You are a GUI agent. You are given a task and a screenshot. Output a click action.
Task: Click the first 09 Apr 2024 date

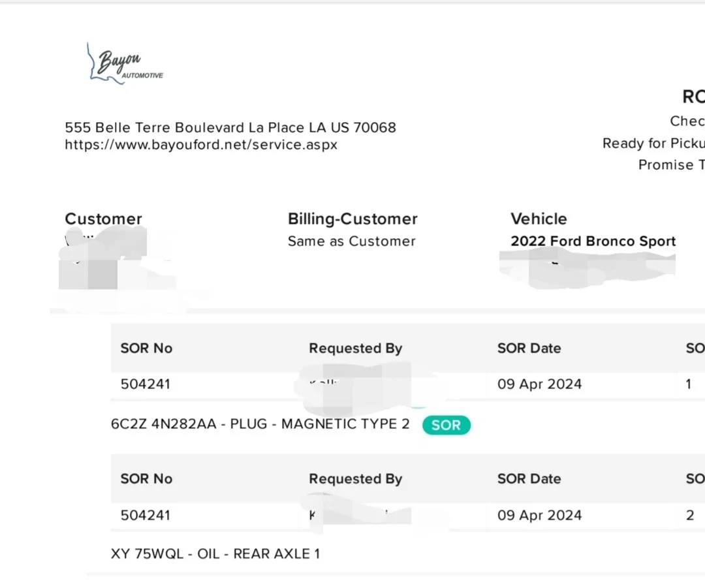(x=539, y=384)
